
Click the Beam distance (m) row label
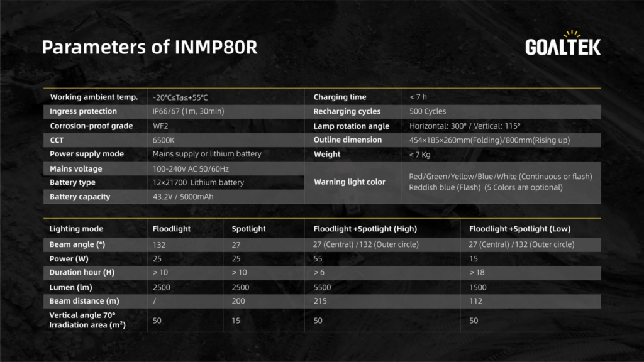[x=84, y=301]
